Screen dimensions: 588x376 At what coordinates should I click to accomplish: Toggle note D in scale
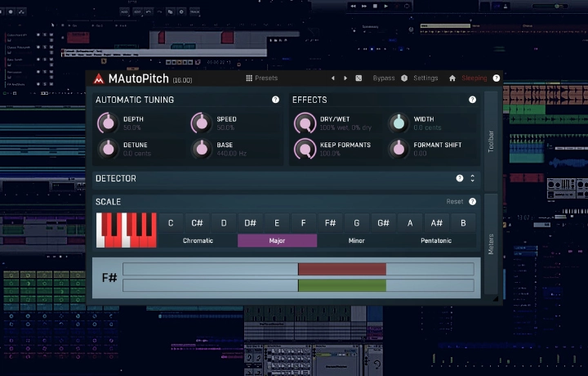point(224,223)
